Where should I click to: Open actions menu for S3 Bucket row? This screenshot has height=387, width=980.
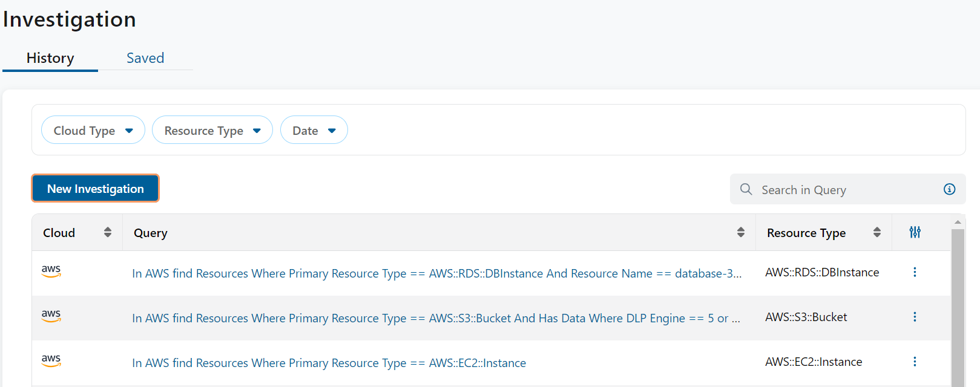click(x=915, y=317)
